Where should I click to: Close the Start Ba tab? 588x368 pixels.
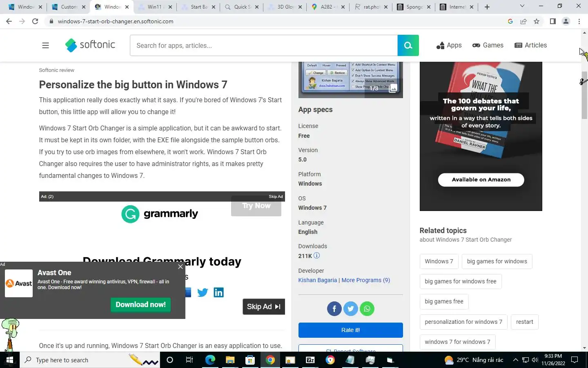pyautogui.click(x=213, y=7)
